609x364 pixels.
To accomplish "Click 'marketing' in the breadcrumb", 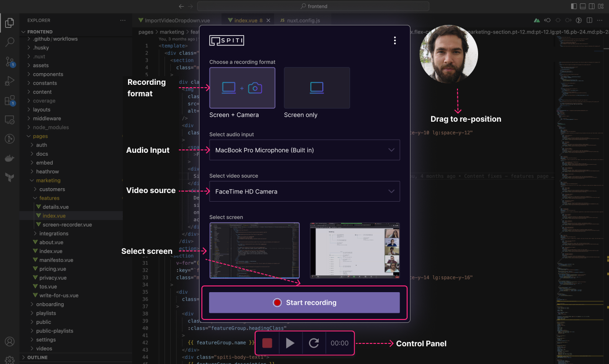I will 171,32.
